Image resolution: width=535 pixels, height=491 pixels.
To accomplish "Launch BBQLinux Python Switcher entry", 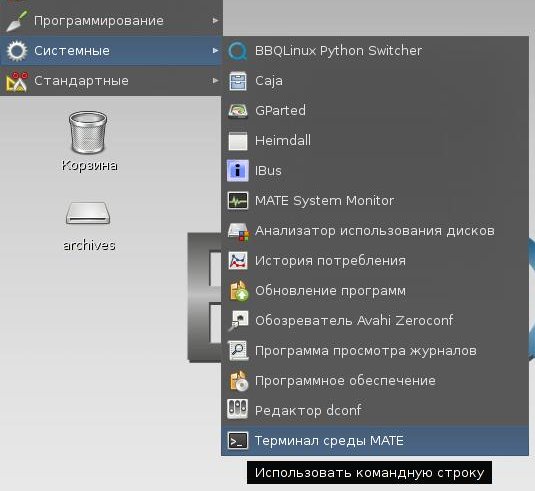I will (x=375, y=51).
